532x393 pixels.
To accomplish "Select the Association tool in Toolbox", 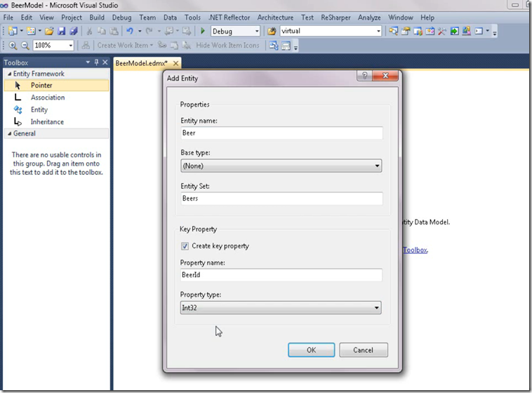I will pyautogui.click(x=56, y=98).
